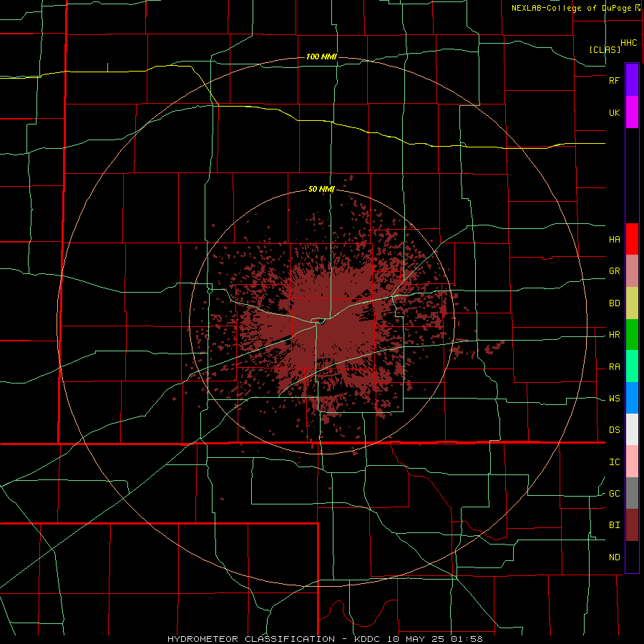Image resolution: width=644 pixels, height=644 pixels.
Task: Click the radar site at map center
Action: click(321, 321)
